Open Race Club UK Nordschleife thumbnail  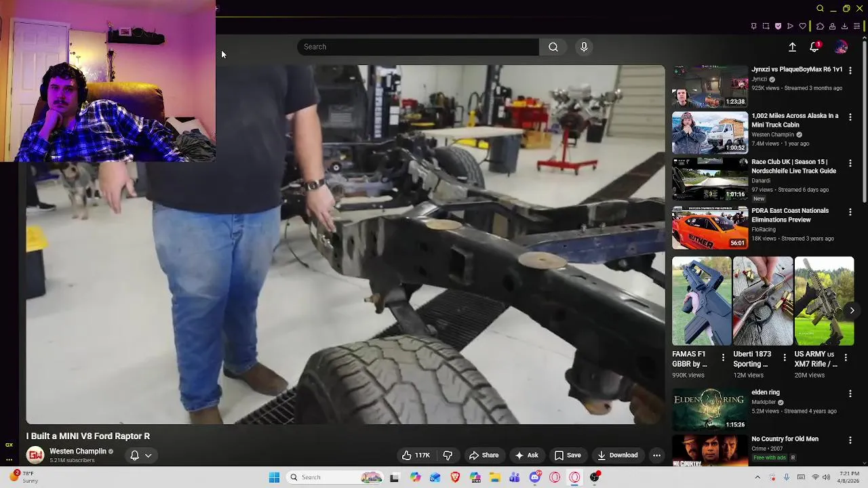(710, 180)
